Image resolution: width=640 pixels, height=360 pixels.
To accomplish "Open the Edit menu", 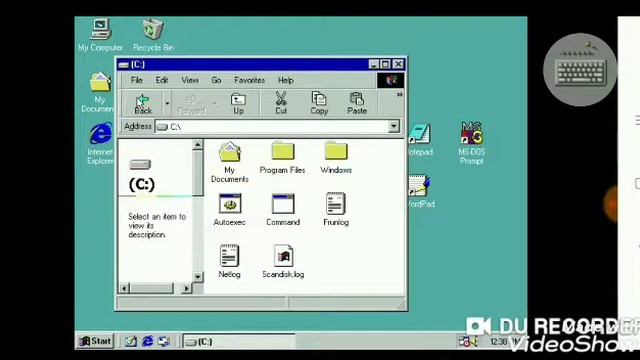I will [x=162, y=80].
